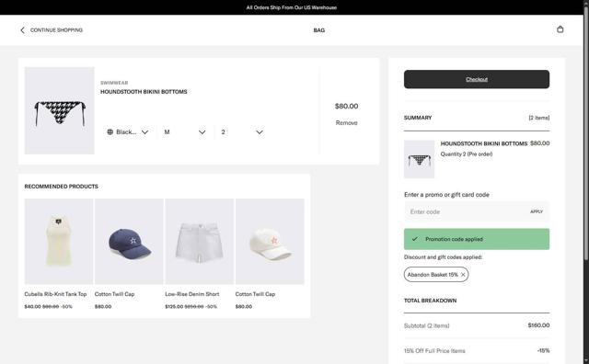Open the Black color dropdown
589x364 pixels.
coord(127,131)
